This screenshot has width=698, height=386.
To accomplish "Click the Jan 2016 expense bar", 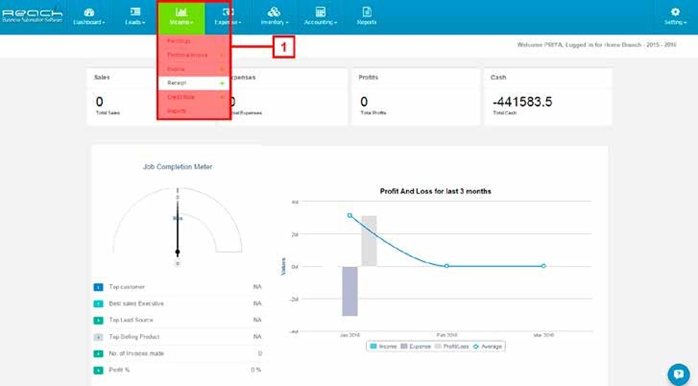I will click(350, 291).
